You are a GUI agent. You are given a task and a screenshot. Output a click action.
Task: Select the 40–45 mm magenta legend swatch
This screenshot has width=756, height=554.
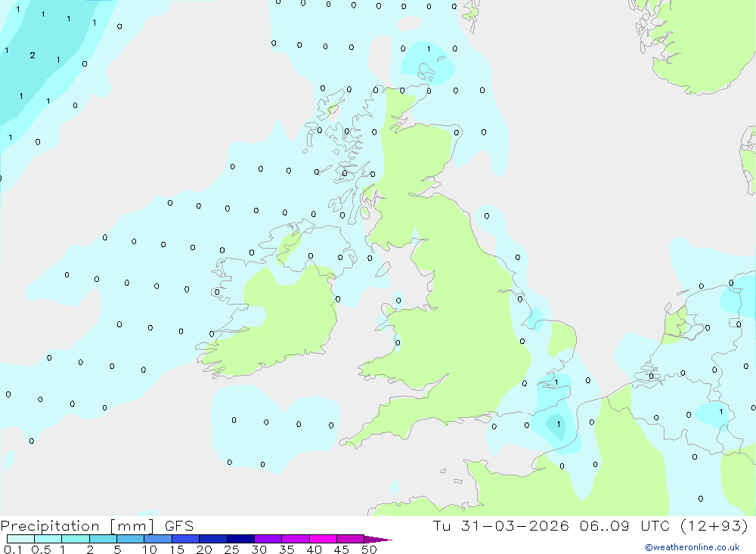tap(323, 539)
